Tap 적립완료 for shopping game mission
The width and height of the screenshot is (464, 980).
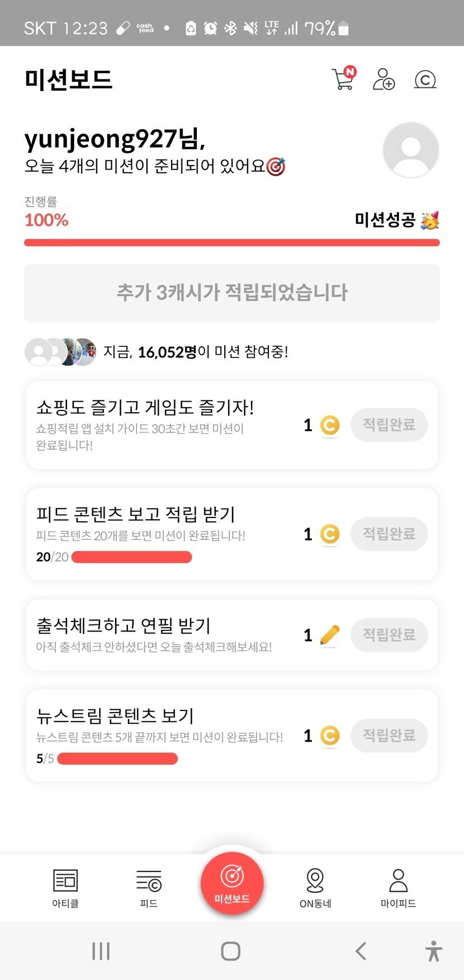tap(389, 425)
